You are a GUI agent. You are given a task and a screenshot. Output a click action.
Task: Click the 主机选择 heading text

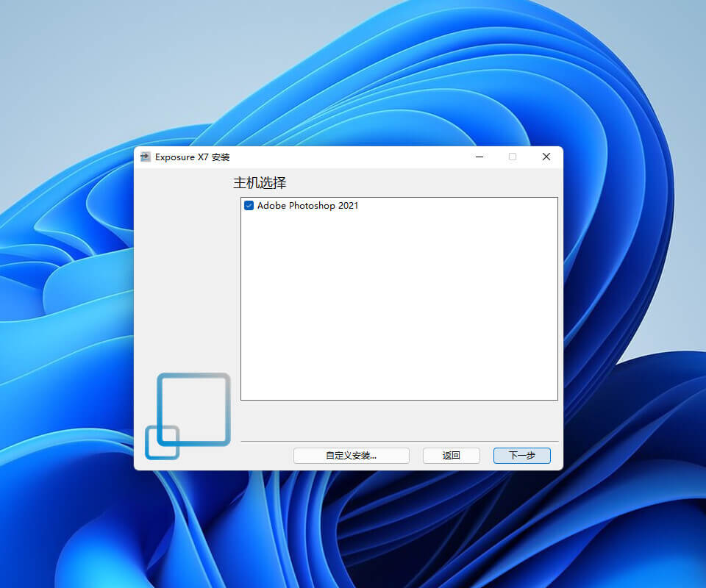[260, 182]
